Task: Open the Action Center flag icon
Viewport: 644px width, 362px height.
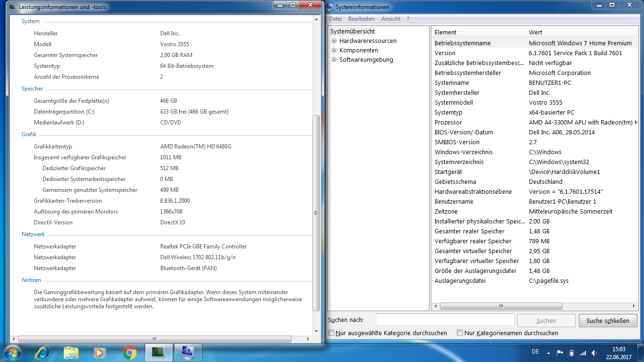Action: point(560,353)
